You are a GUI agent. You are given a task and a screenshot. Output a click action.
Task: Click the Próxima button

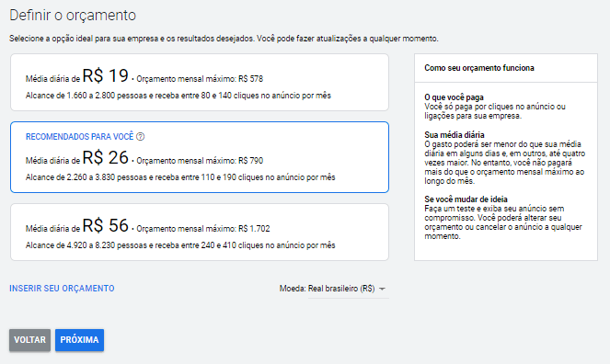pos(79,340)
